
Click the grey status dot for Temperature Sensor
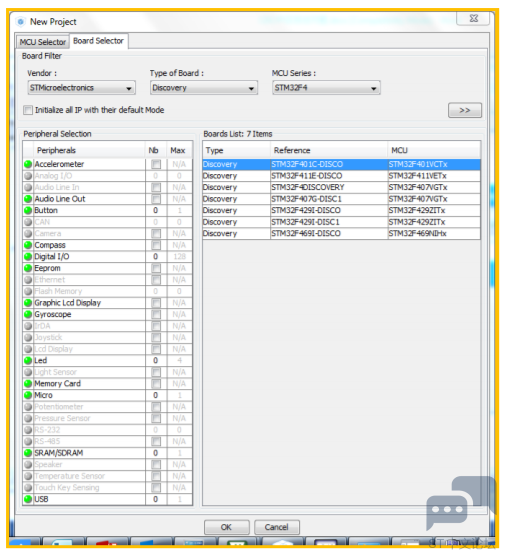pyautogui.click(x=28, y=476)
